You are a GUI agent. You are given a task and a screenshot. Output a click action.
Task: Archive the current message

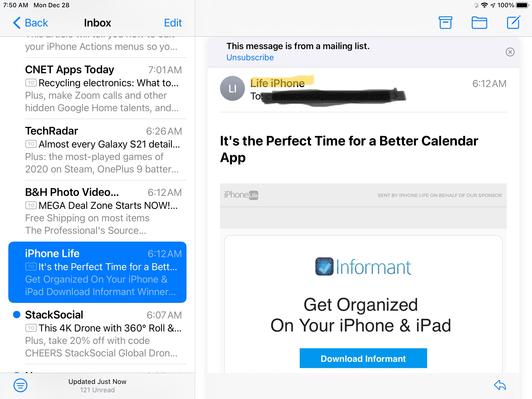445,23
